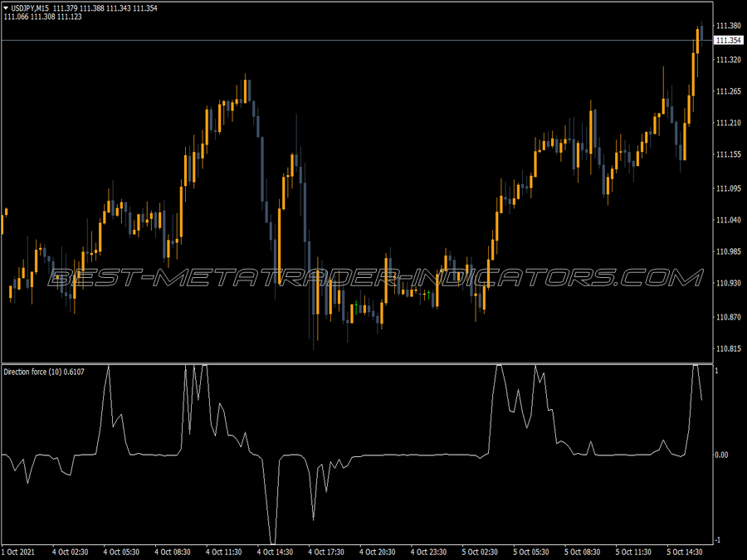Click the 110.930 price scale value
Screen dimensions: 747x560
(729, 283)
